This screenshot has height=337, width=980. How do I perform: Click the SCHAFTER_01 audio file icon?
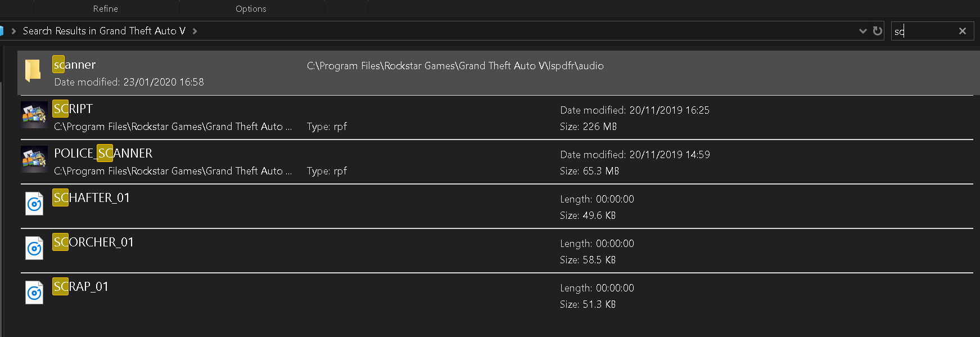tap(34, 204)
